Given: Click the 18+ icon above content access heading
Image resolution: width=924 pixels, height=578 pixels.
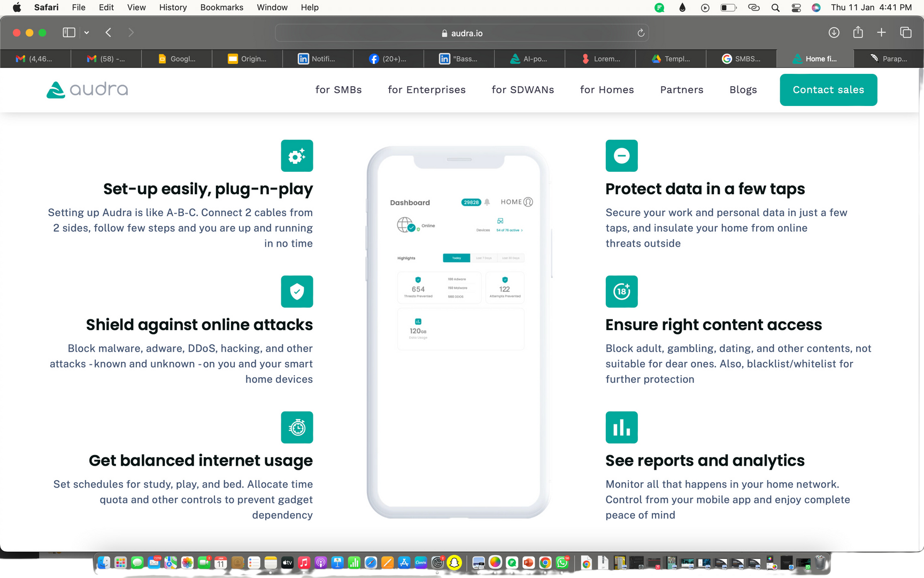Looking at the screenshot, I should coord(621,292).
